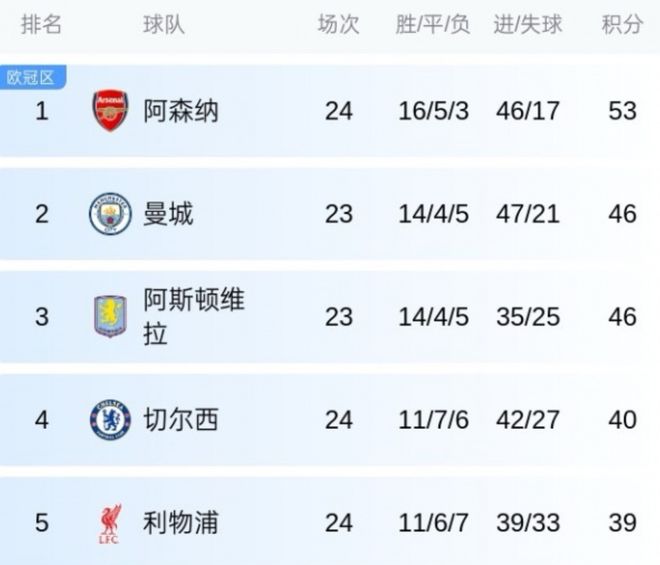The width and height of the screenshot is (660, 565).
Task: Click the Manchester City club crest
Action: point(110,213)
